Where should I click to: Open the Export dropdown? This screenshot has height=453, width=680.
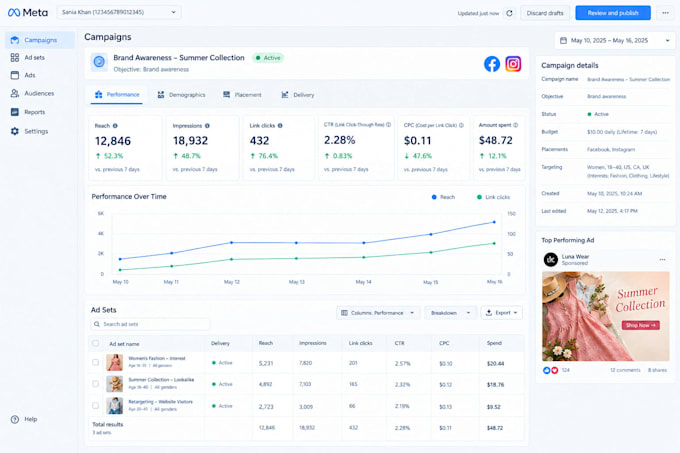pos(501,313)
